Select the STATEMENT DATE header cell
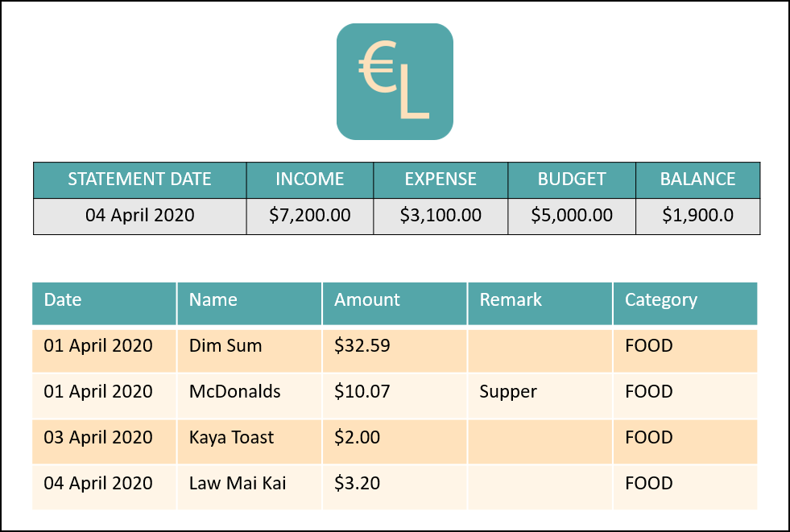 [139, 179]
